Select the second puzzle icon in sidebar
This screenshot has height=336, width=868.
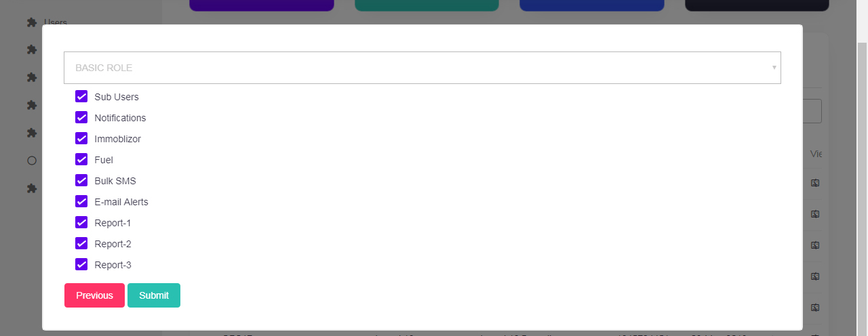31,49
